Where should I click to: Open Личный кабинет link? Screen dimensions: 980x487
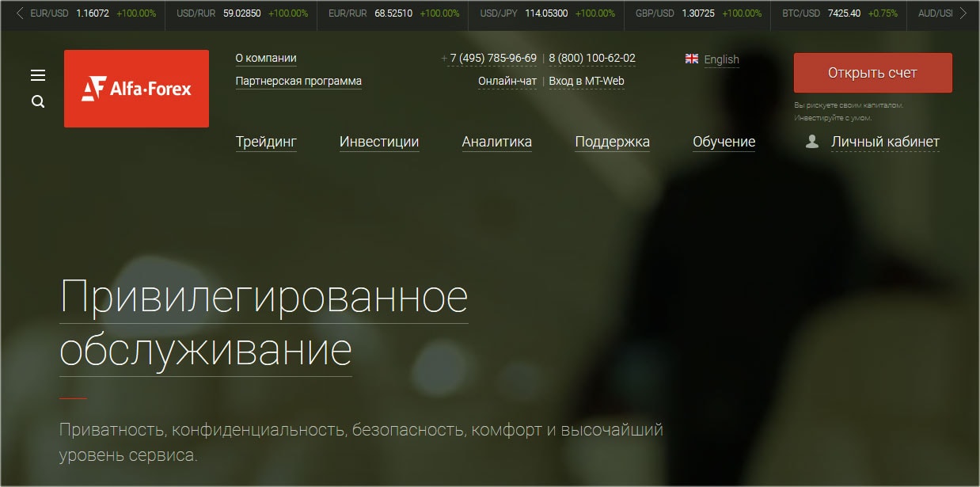[884, 142]
